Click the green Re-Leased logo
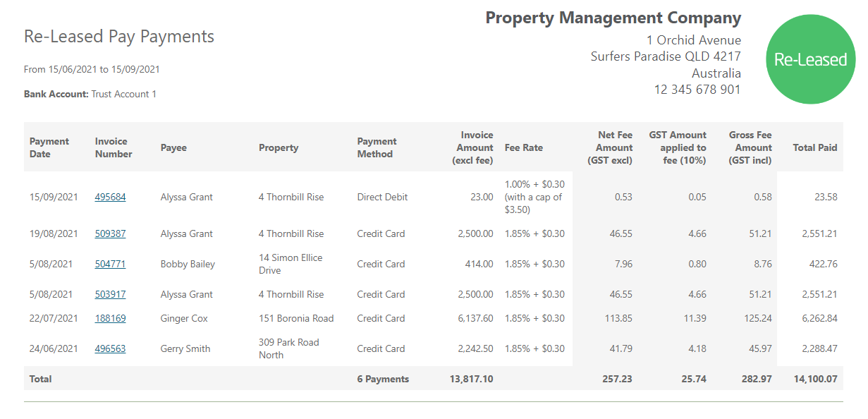 pos(810,59)
